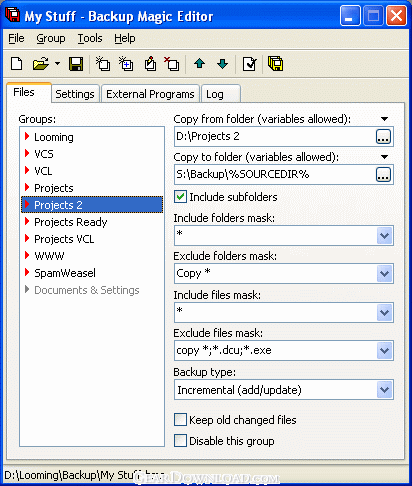Viewport: 412px width, 486px height.
Task: Check Disable this group
Action: [x=180, y=441]
